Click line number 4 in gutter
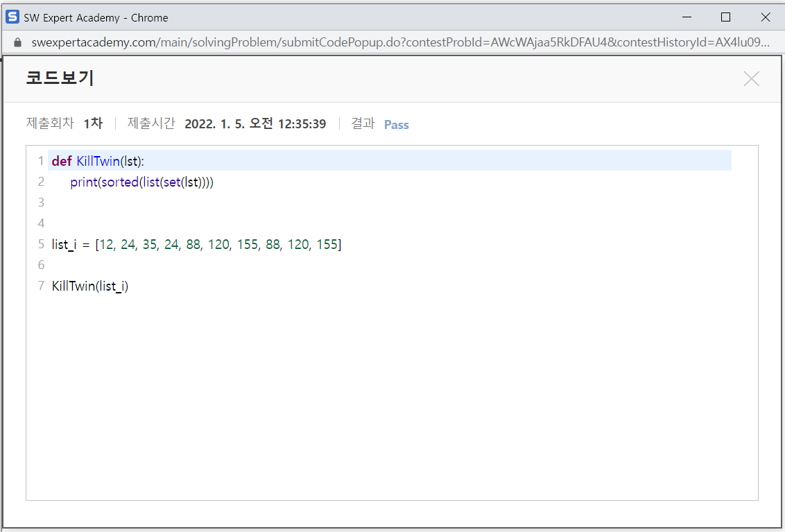The height and width of the screenshot is (532, 785). coord(41,223)
